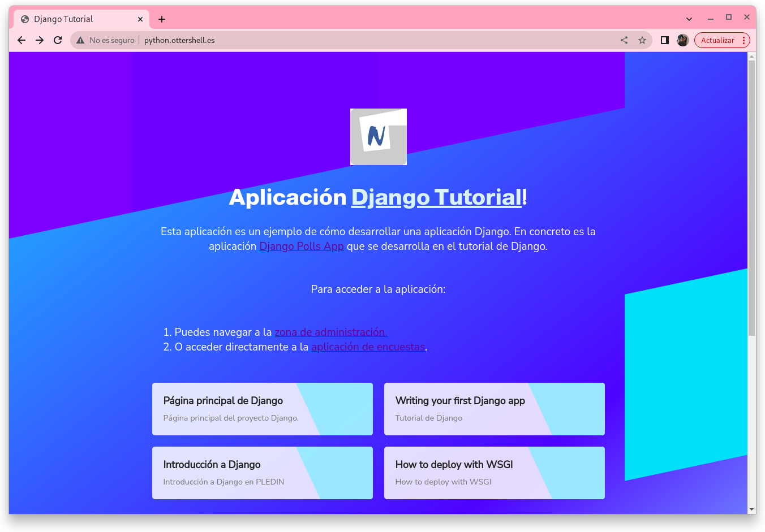Reload the current page
Screen dimensions: 765x532
click(58, 40)
